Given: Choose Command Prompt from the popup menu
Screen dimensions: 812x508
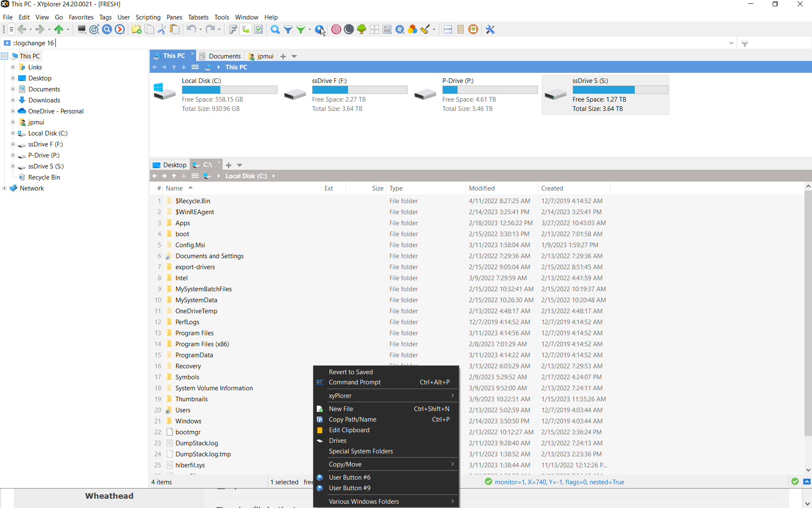Looking at the screenshot, I should coord(386,382).
